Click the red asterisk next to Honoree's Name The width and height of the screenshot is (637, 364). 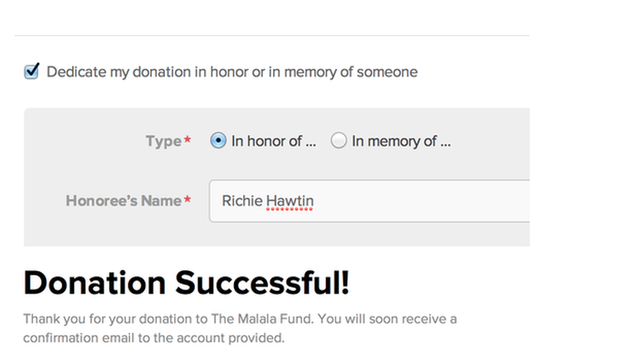(187, 201)
